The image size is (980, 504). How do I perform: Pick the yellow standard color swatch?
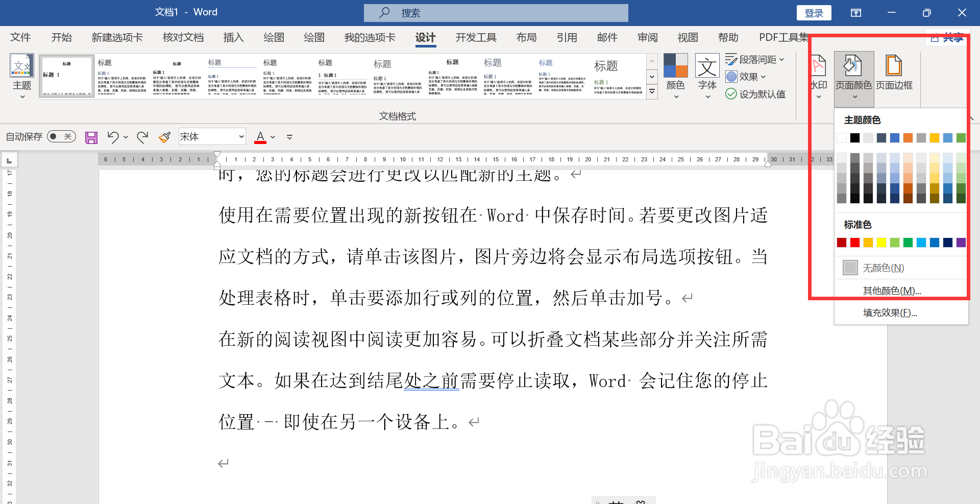881,243
